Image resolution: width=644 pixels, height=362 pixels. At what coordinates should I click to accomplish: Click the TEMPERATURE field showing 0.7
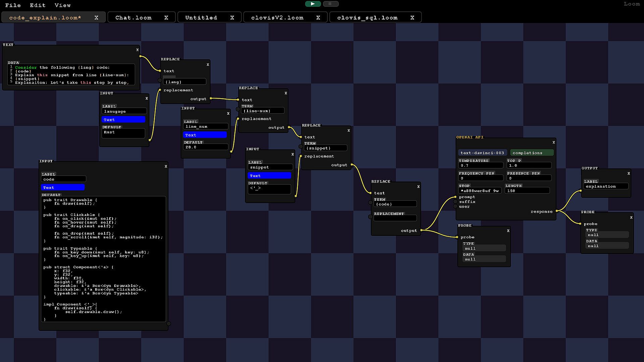coord(480,166)
